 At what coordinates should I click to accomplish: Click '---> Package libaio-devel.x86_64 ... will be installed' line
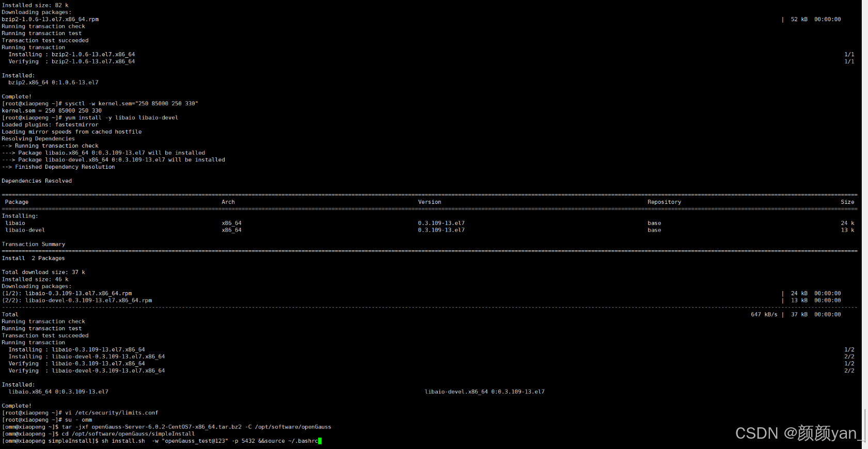click(114, 160)
